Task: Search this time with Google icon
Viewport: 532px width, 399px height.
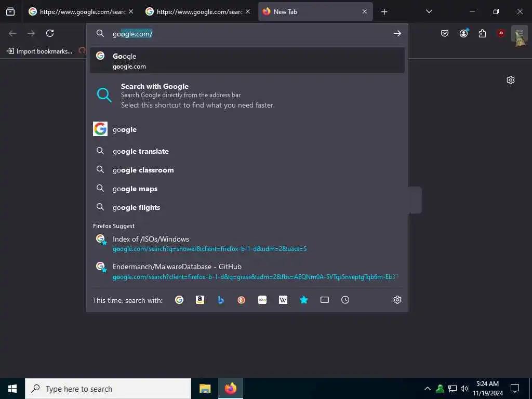Action: 179,300
